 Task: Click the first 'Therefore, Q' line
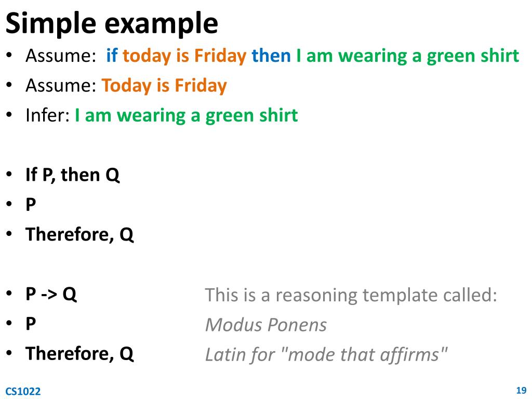point(79,235)
